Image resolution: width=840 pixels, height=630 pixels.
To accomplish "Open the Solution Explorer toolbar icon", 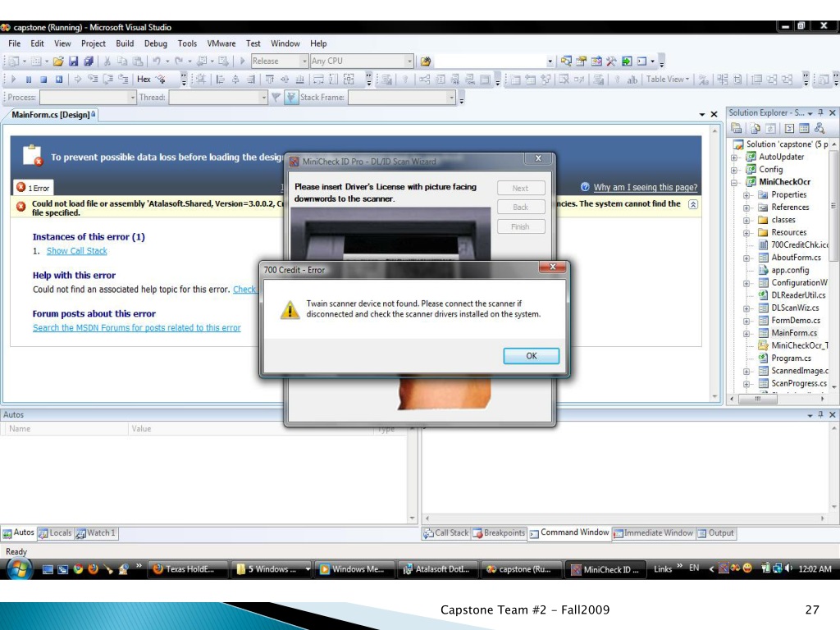I will coord(566,61).
